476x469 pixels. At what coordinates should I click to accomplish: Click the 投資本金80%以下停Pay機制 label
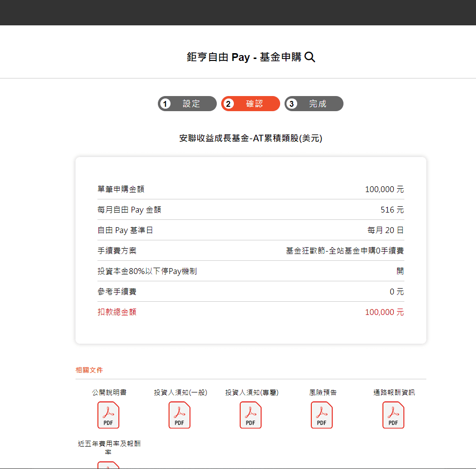tap(147, 271)
